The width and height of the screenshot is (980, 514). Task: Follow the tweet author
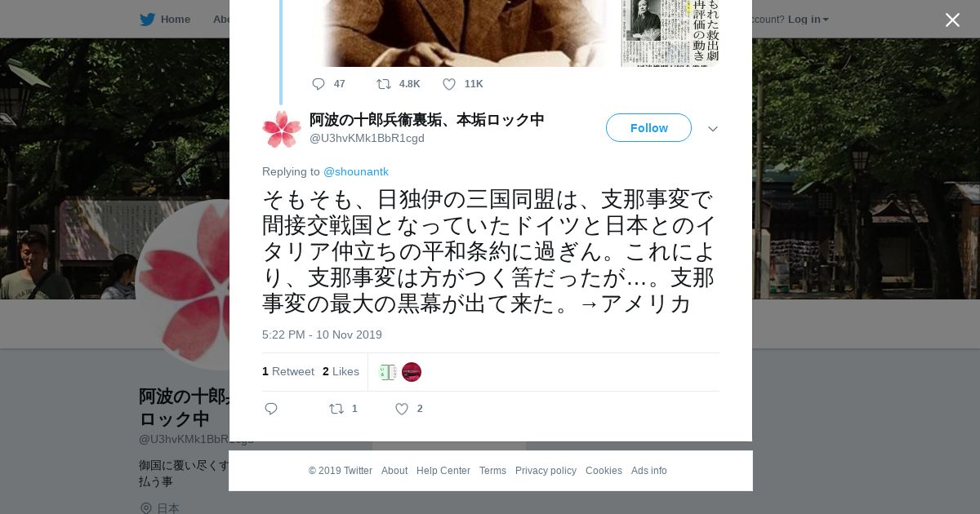click(648, 128)
